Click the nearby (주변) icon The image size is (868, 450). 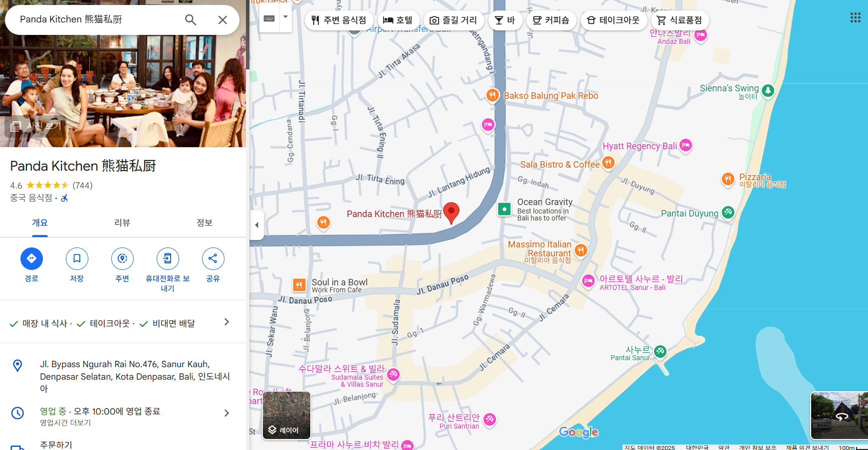point(122,258)
